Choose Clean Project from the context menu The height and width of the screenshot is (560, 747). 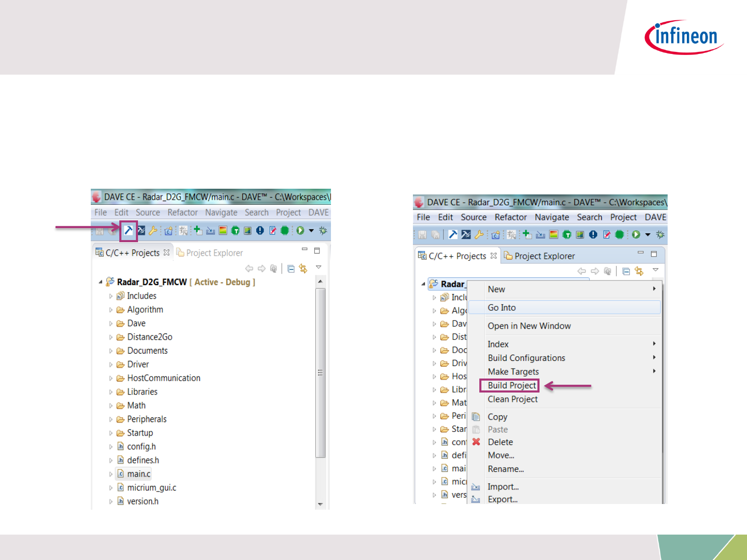(x=513, y=399)
